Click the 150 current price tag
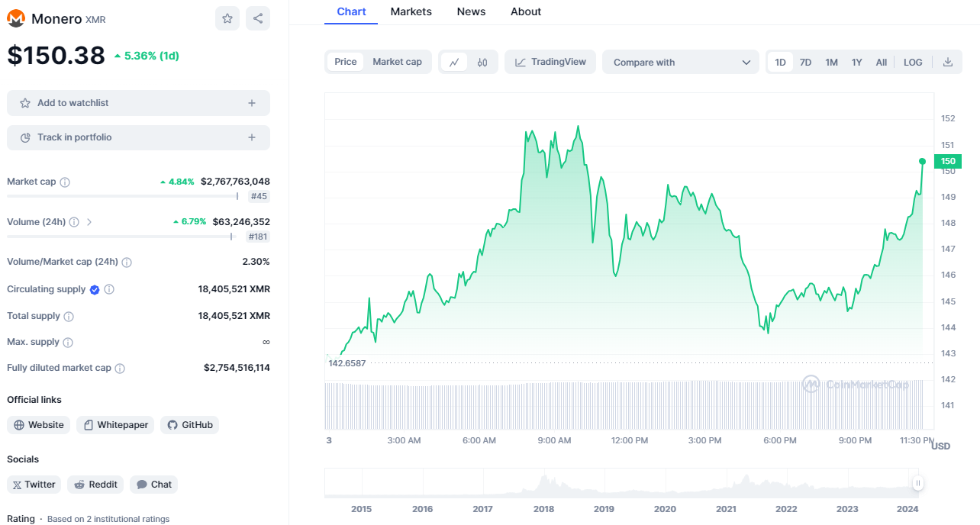This screenshot has height=525, width=980. click(948, 161)
